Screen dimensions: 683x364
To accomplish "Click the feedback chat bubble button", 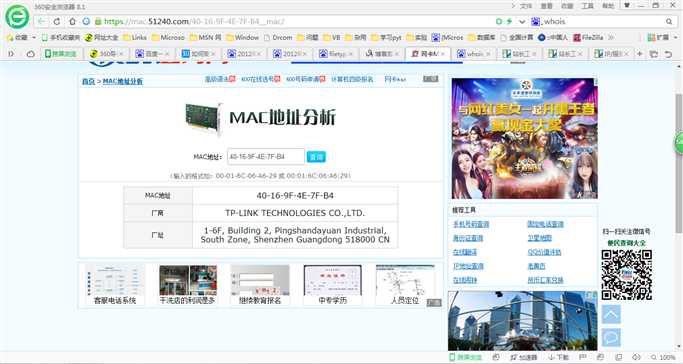I will point(611,337).
